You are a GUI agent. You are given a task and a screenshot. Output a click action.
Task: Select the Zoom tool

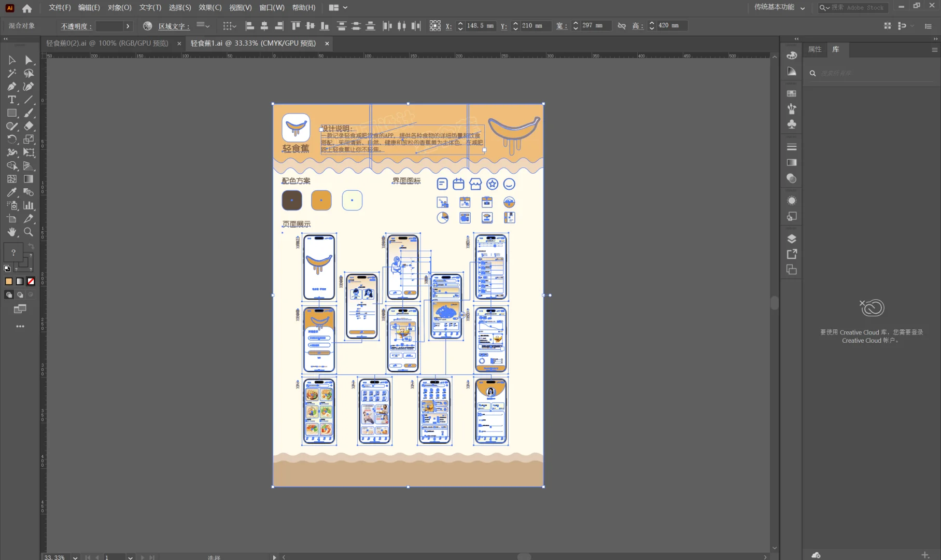point(29,232)
